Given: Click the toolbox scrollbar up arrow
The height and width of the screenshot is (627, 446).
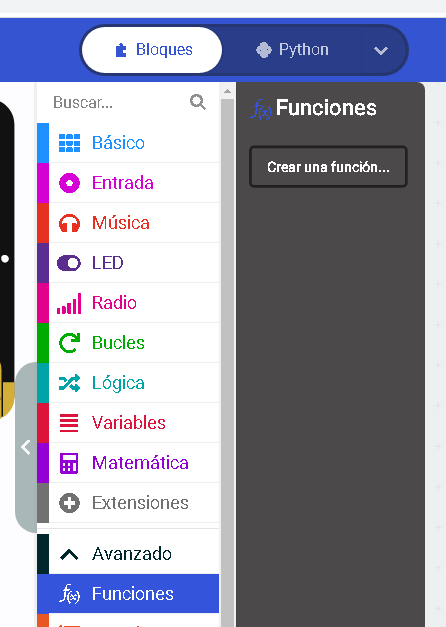Looking at the screenshot, I should tap(227, 92).
